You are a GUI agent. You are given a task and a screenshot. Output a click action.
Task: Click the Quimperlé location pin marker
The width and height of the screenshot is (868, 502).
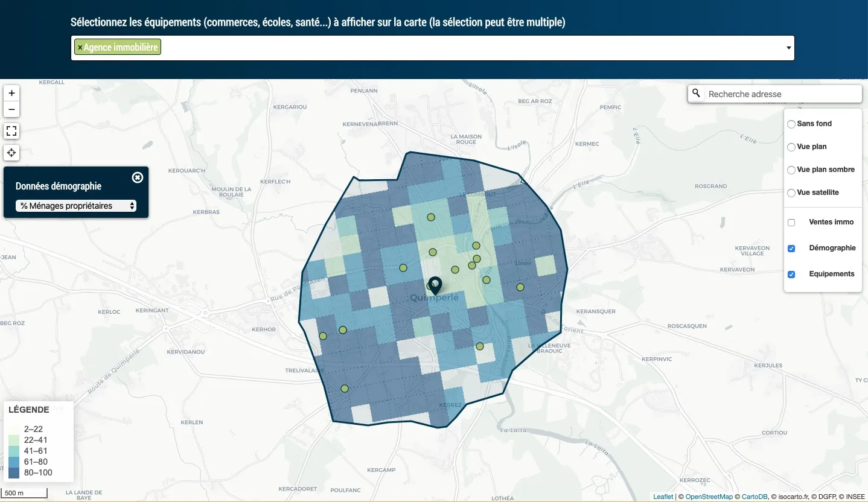[x=435, y=285]
